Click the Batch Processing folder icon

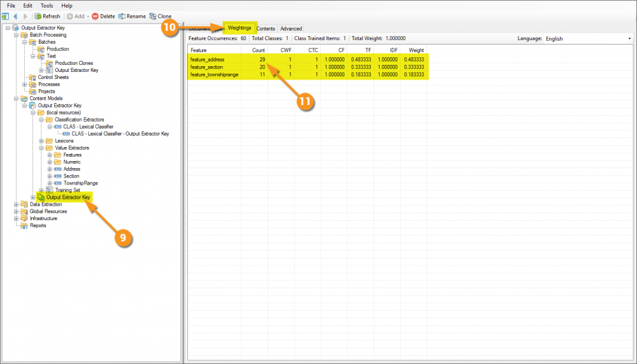click(x=24, y=35)
